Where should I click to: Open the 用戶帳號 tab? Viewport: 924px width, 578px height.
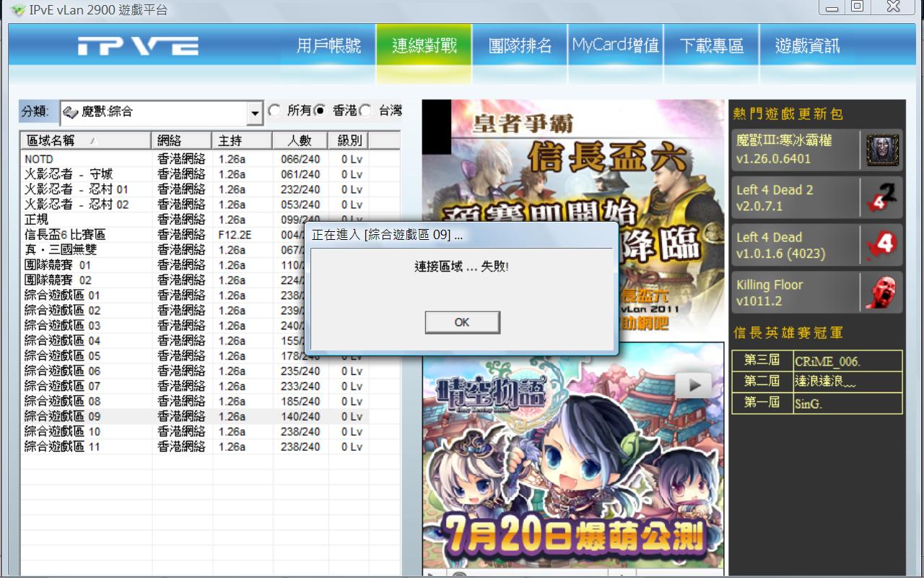329,46
